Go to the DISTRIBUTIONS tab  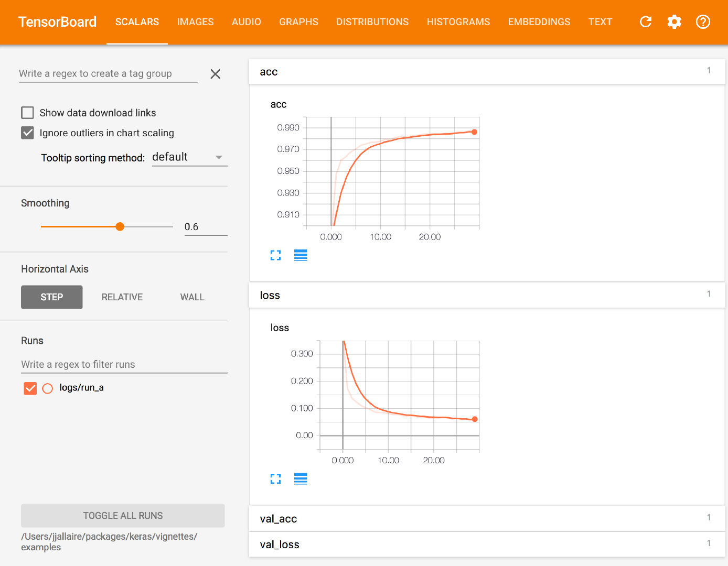372,22
